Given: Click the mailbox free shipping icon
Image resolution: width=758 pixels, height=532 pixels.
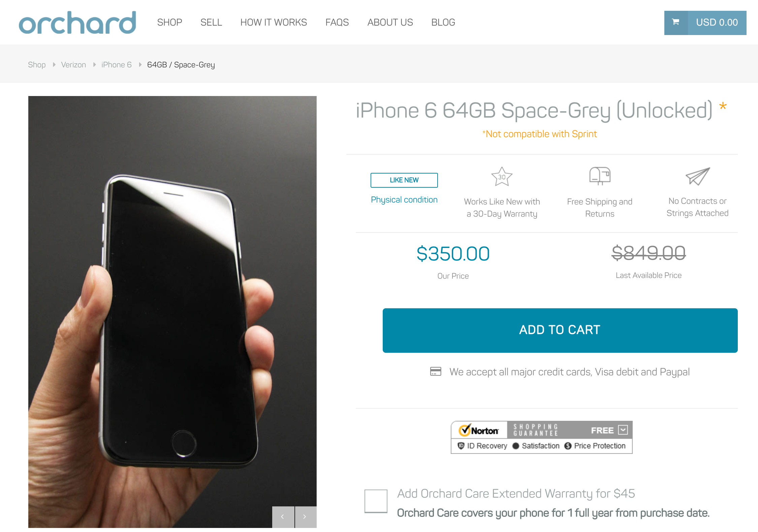Looking at the screenshot, I should (600, 176).
